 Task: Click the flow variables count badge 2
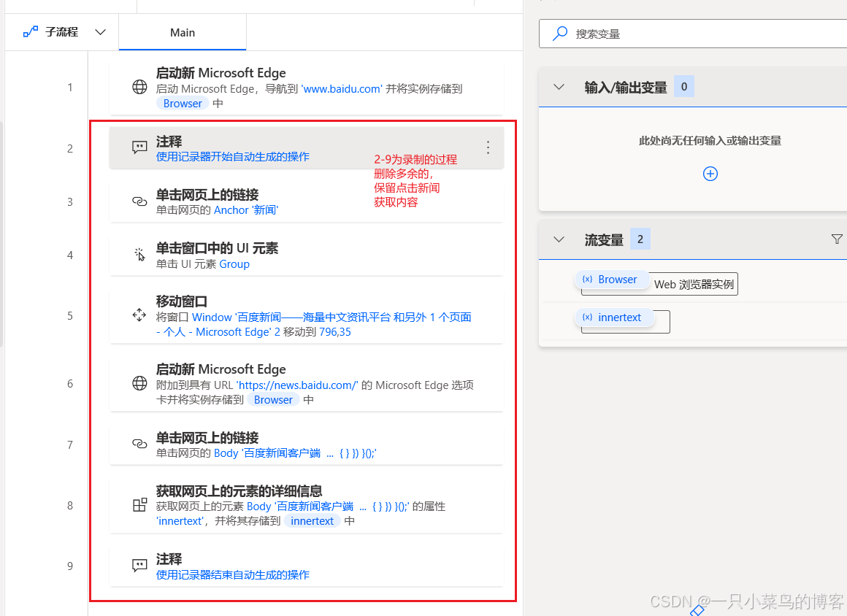pos(640,239)
